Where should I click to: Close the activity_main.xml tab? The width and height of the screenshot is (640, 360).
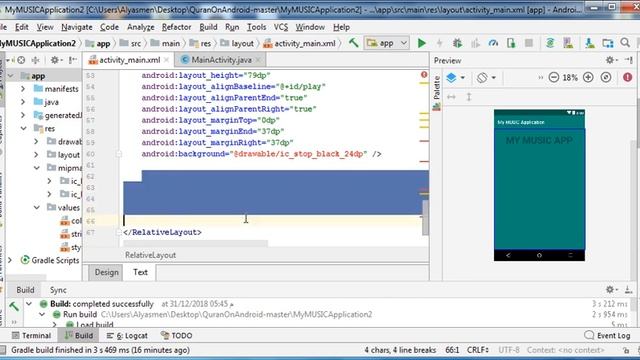click(167, 60)
